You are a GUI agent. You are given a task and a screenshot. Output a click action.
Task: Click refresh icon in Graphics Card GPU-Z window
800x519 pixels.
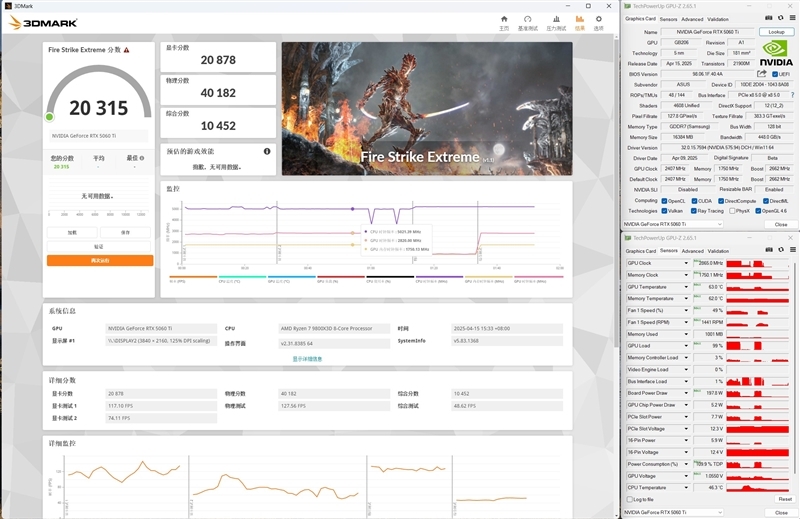point(781,18)
